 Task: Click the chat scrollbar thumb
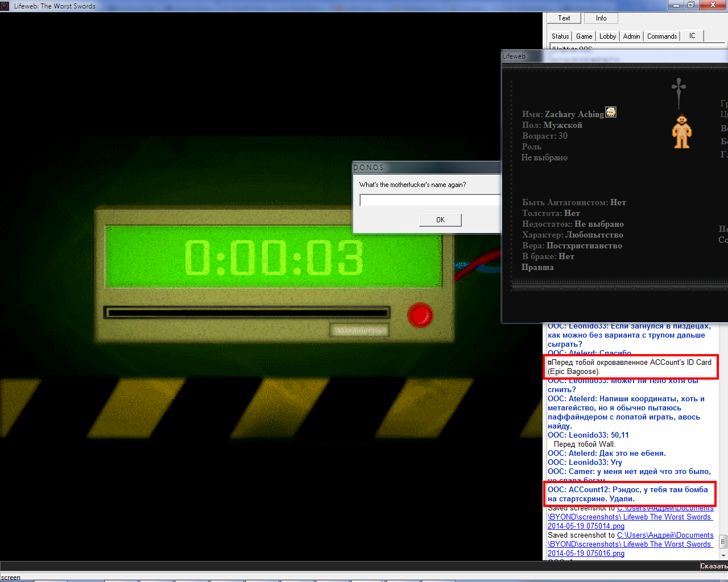[x=723, y=542]
